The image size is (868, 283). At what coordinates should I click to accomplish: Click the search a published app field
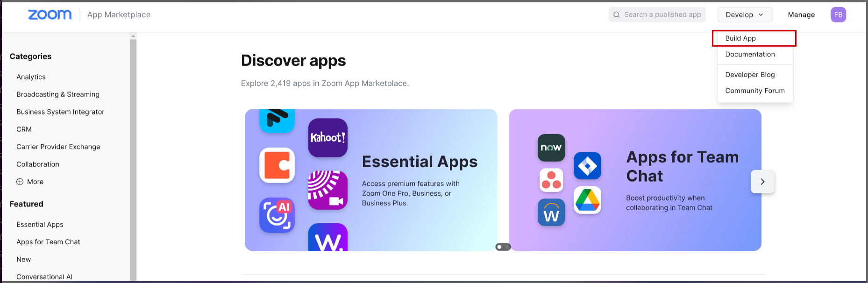(657, 14)
